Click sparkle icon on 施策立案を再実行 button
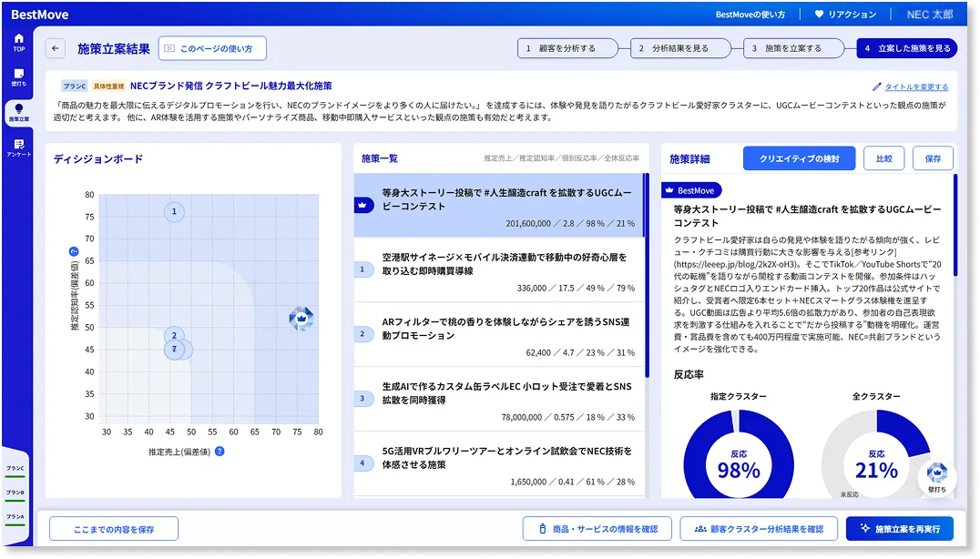 click(865, 528)
